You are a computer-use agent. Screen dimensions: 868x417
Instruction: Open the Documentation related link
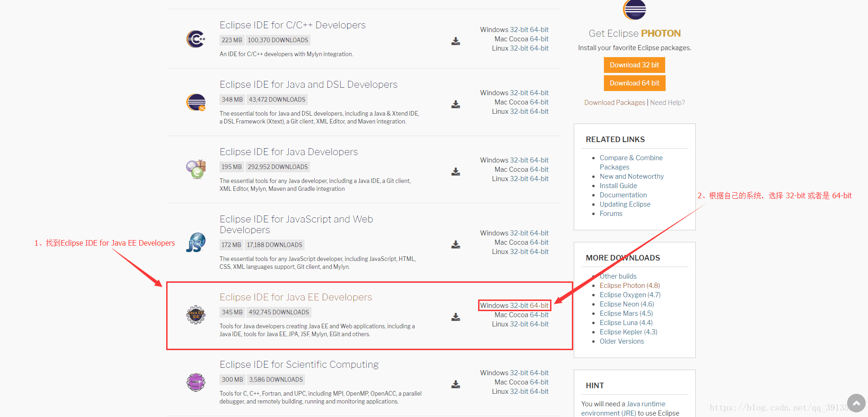click(x=623, y=195)
